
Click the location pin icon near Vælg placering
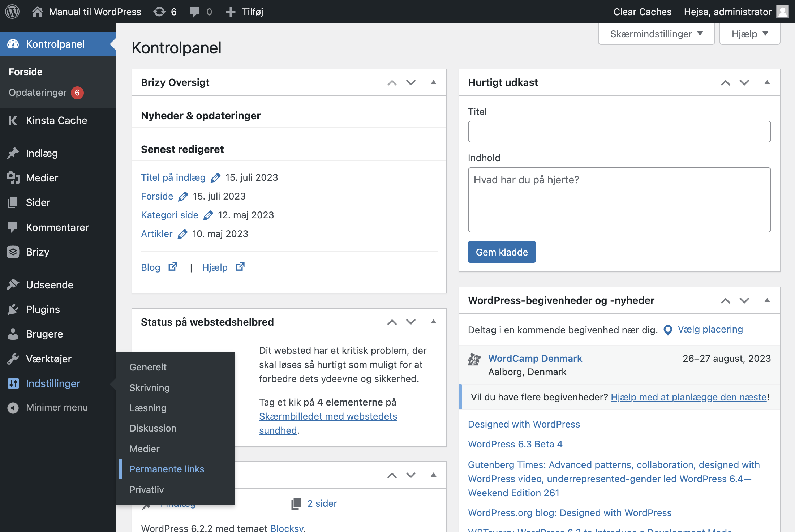668,330
